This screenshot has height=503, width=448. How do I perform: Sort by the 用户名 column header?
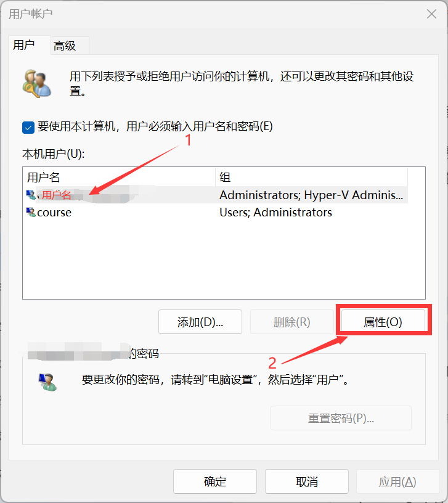(119, 177)
